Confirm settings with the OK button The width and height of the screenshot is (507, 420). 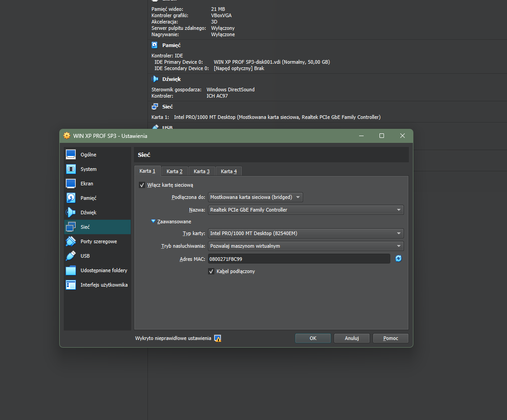click(x=313, y=338)
